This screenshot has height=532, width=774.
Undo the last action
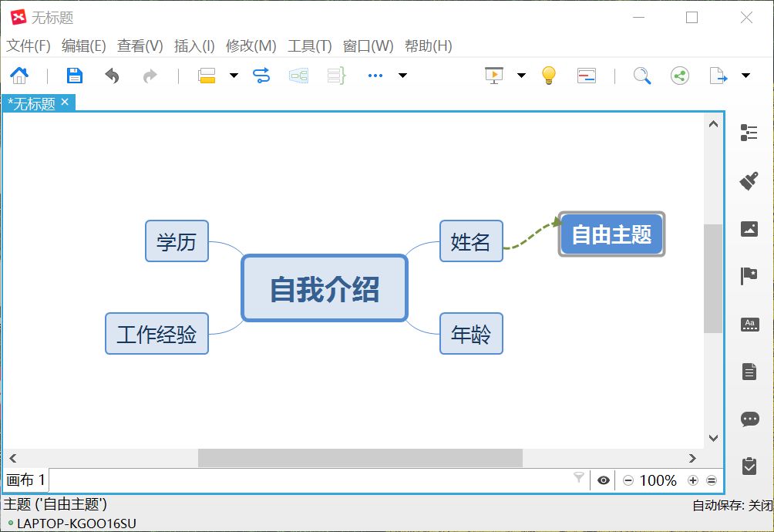click(x=112, y=75)
